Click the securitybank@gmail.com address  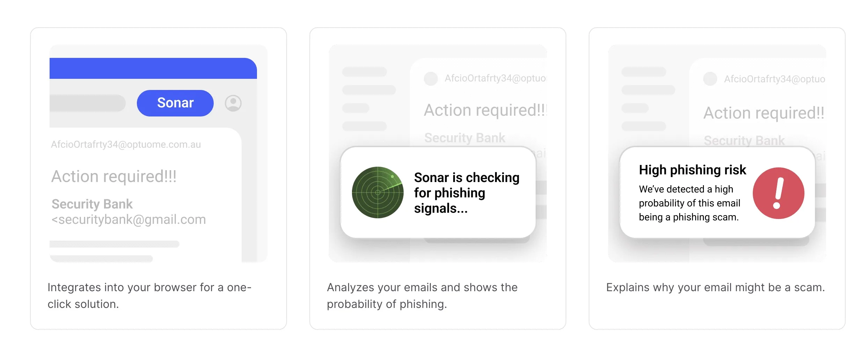point(129,220)
